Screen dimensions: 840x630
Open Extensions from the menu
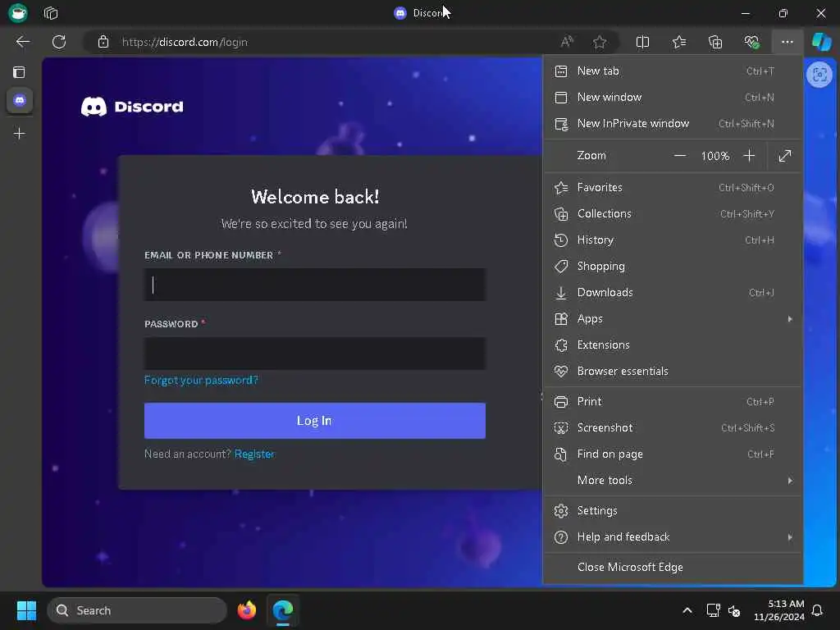tap(673, 345)
